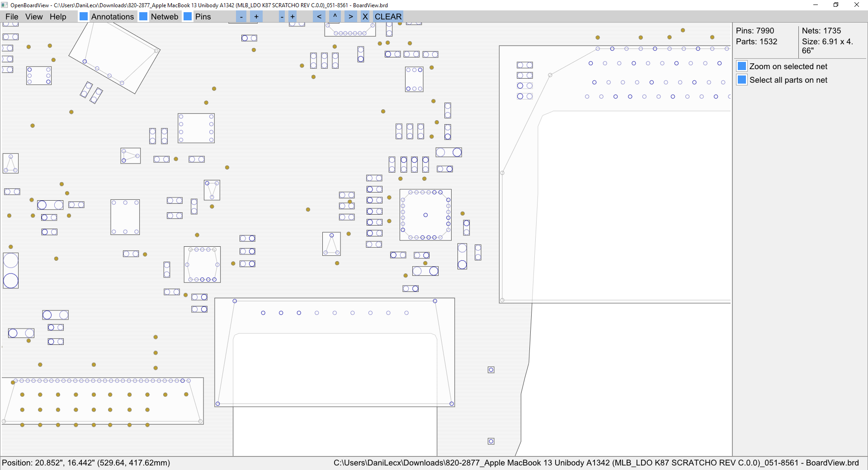The height and width of the screenshot is (470, 868).
Task: Enable Select all parts on net
Action: point(742,80)
